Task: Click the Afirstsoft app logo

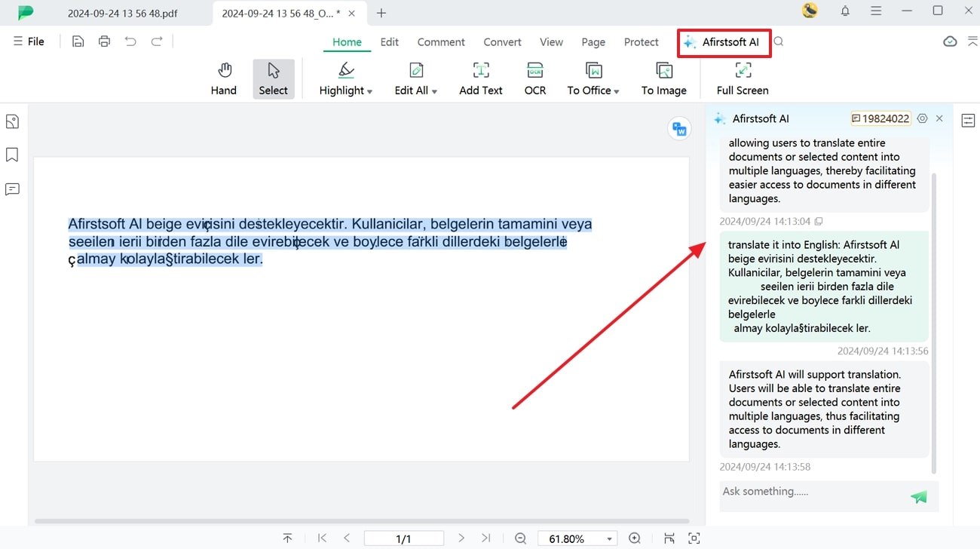Action: pyautogui.click(x=26, y=13)
